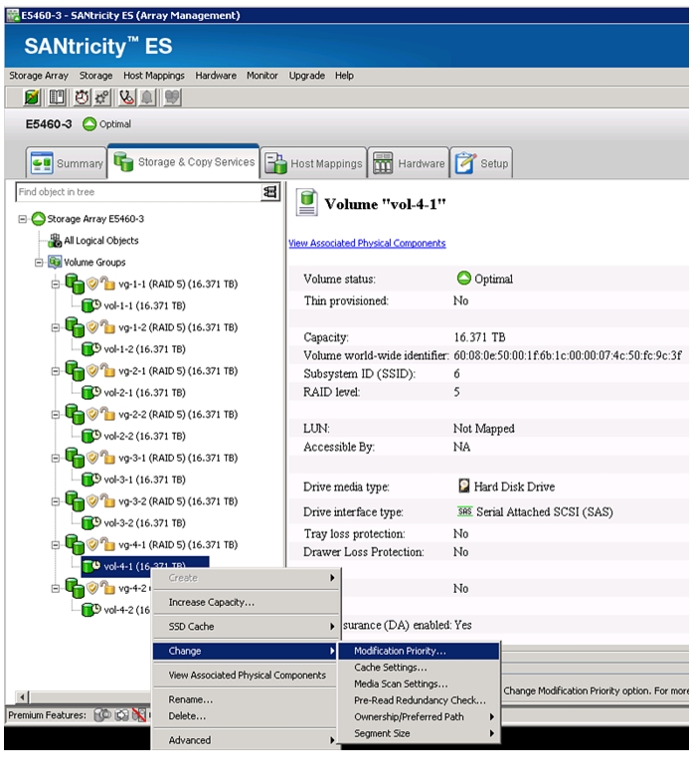Click the alarm clock toolbar icon

coord(82,97)
